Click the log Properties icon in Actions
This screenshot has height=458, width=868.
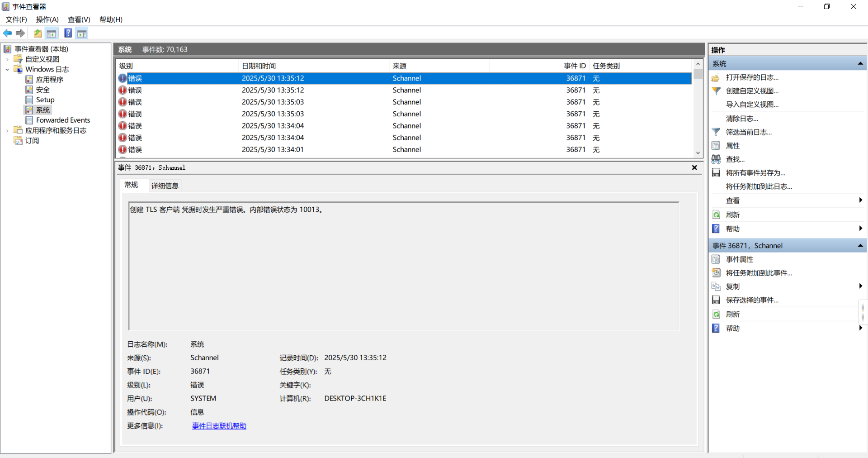(x=716, y=146)
